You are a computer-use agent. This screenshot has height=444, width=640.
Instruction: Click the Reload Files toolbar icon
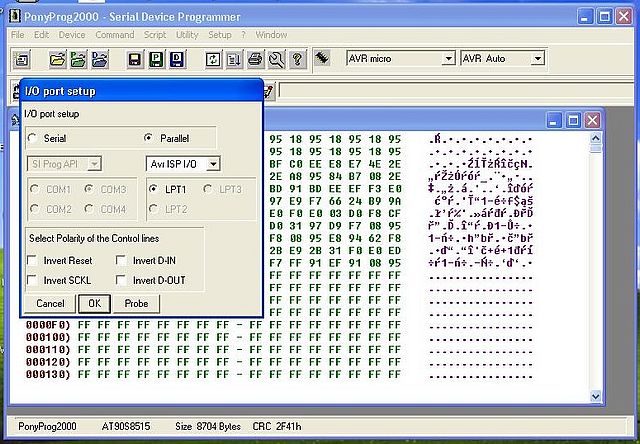(x=213, y=60)
